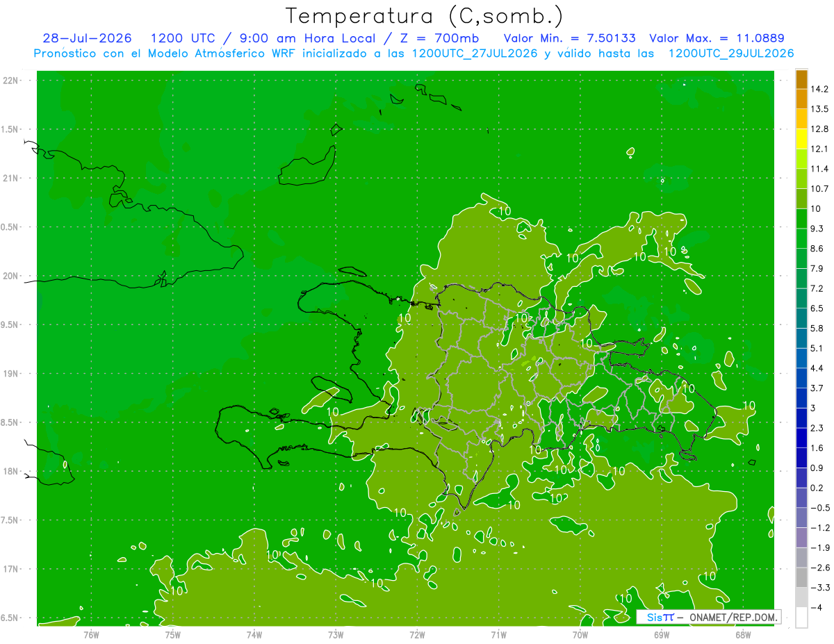Click the colorbar value 8.6
Screen dimensions: 834x644
coord(817,249)
